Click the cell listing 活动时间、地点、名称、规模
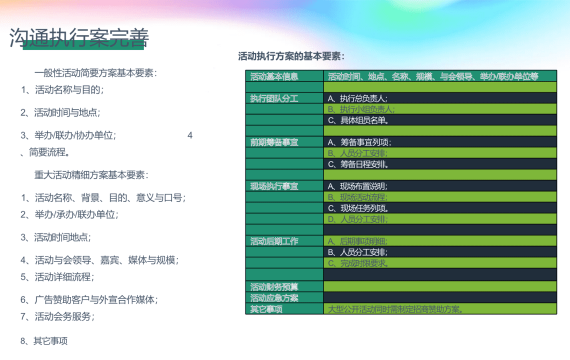The width and height of the screenshot is (570, 360). [440, 76]
